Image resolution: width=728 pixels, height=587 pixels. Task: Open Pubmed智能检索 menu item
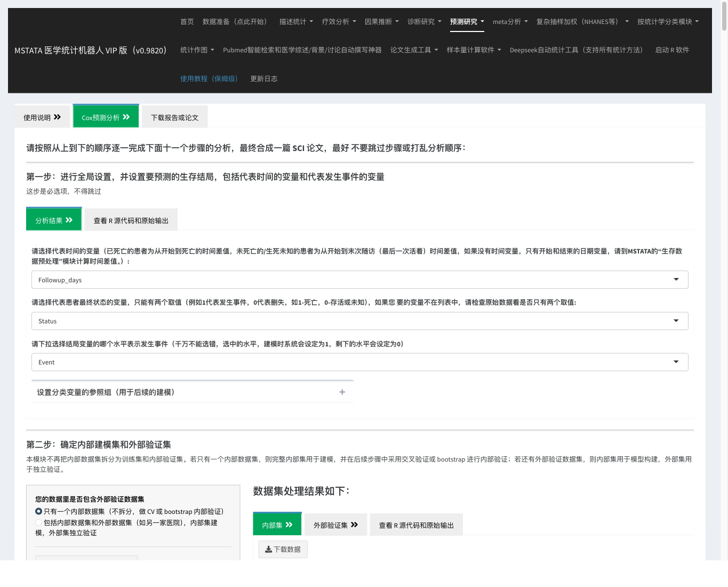pos(302,50)
